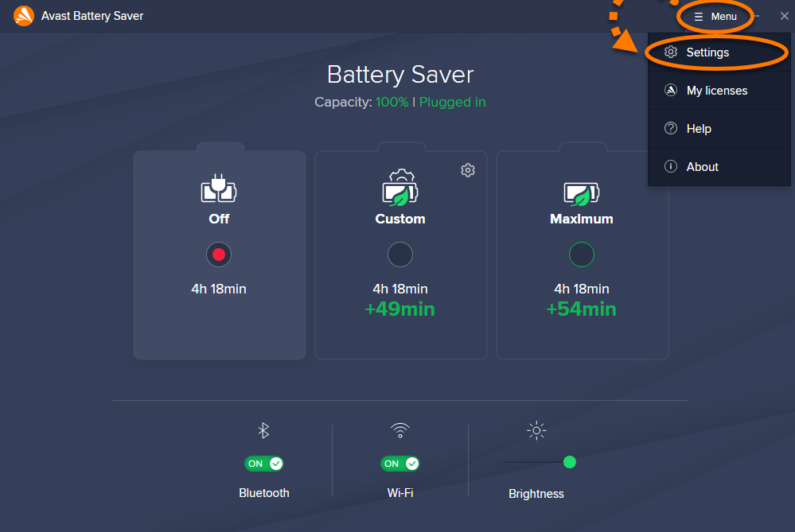The height and width of the screenshot is (532, 795).
Task: Click 4h 18min in the Off card
Action: [x=219, y=289]
